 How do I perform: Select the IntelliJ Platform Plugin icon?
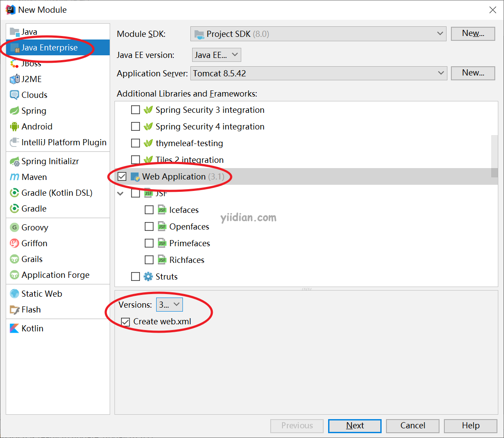[x=14, y=142]
